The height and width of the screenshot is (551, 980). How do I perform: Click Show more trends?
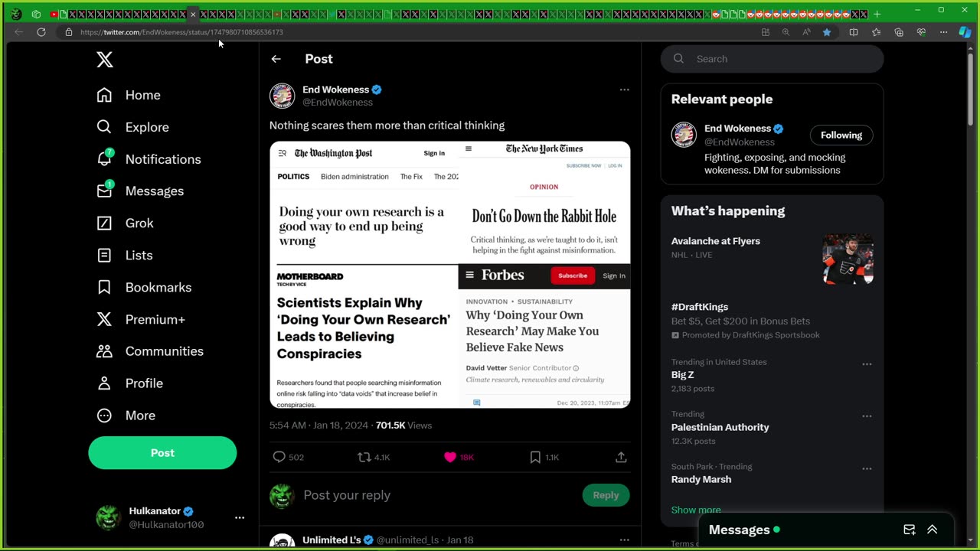pyautogui.click(x=696, y=510)
